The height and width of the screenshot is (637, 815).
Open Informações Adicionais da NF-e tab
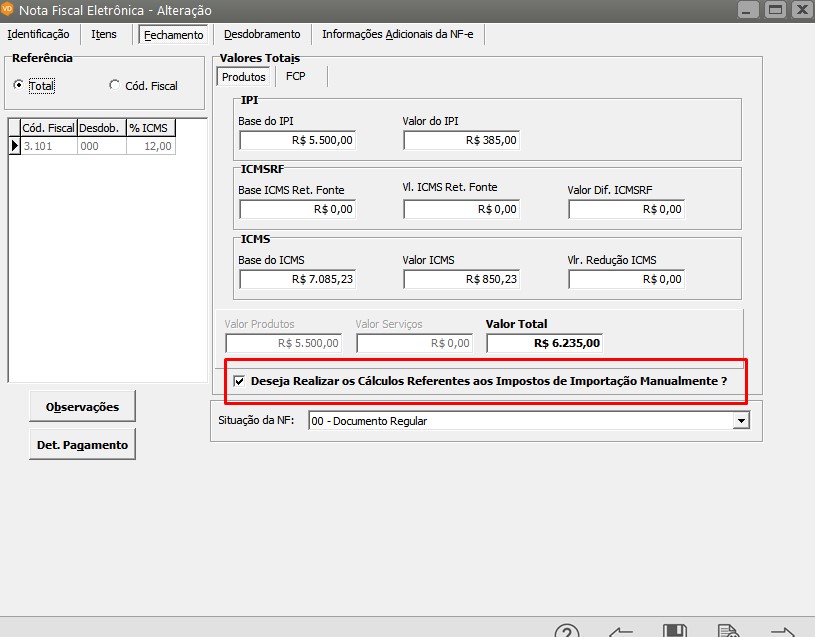398,34
